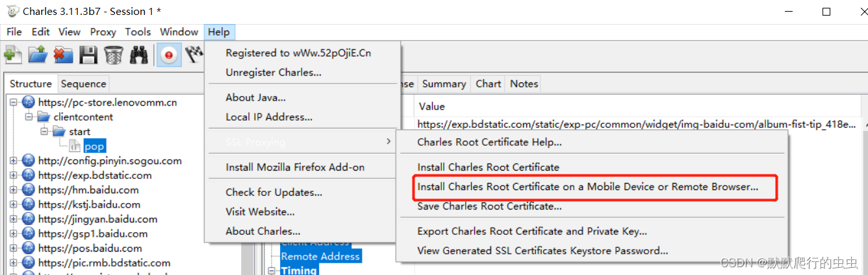Viewport: 868px width, 275px height.
Task: Expand the kstj.baidu.com host node
Action: (x=14, y=204)
